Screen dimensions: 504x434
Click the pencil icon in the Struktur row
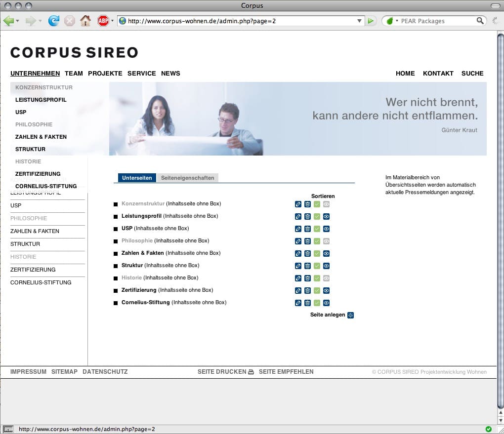tap(298, 266)
